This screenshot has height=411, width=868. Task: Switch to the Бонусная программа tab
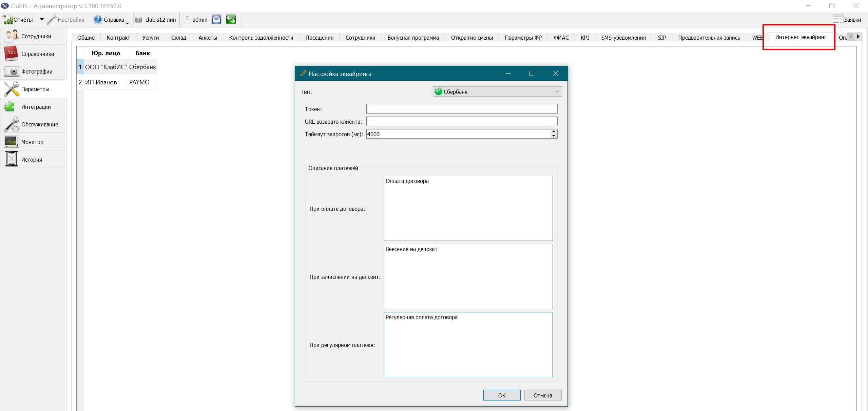tap(413, 38)
